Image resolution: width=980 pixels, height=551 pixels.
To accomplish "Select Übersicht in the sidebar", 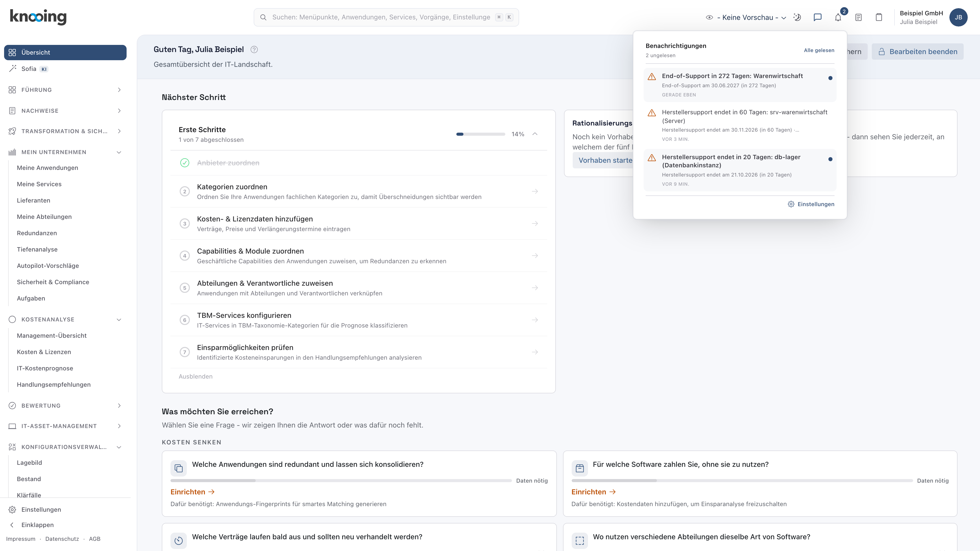I will (x=65, y=53).
